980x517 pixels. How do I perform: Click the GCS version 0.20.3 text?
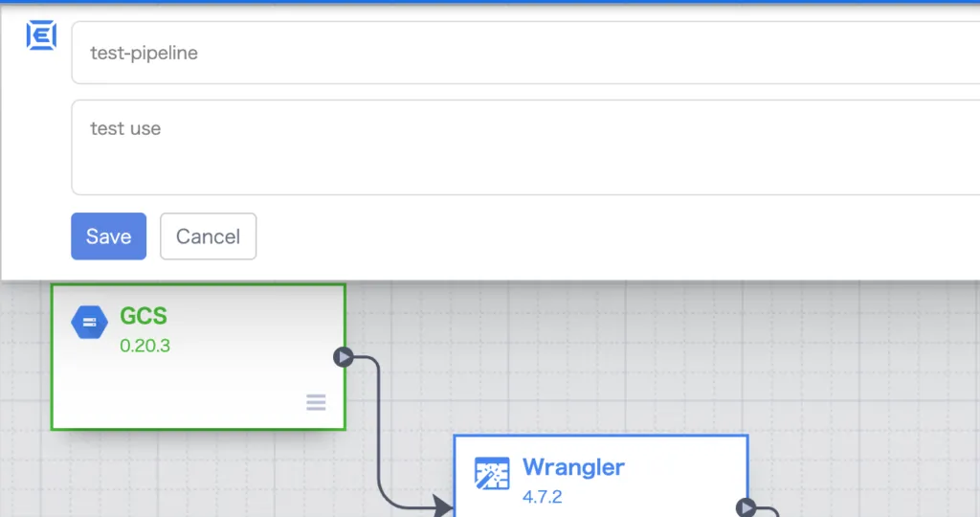(x=145, y=346)
